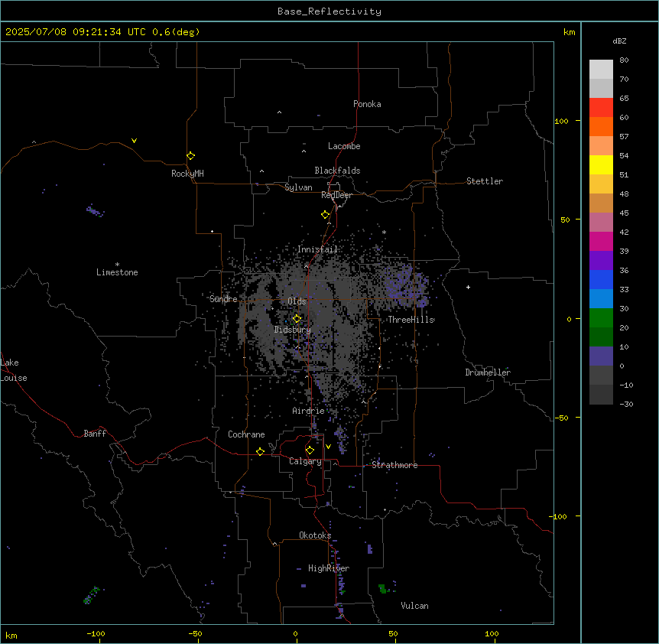
Task: Select the 54 dBZ yellow color swatch
Action: coord(601,164)
